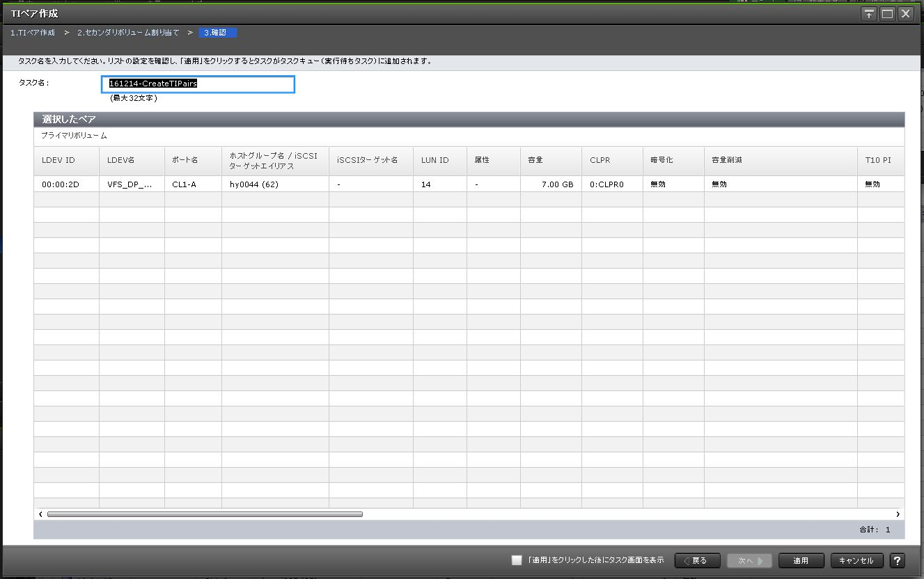Viewport: 924px width, 579px height.
Task: Click the help question mark button
Action: pyautogui.click(x=897, y=560)
